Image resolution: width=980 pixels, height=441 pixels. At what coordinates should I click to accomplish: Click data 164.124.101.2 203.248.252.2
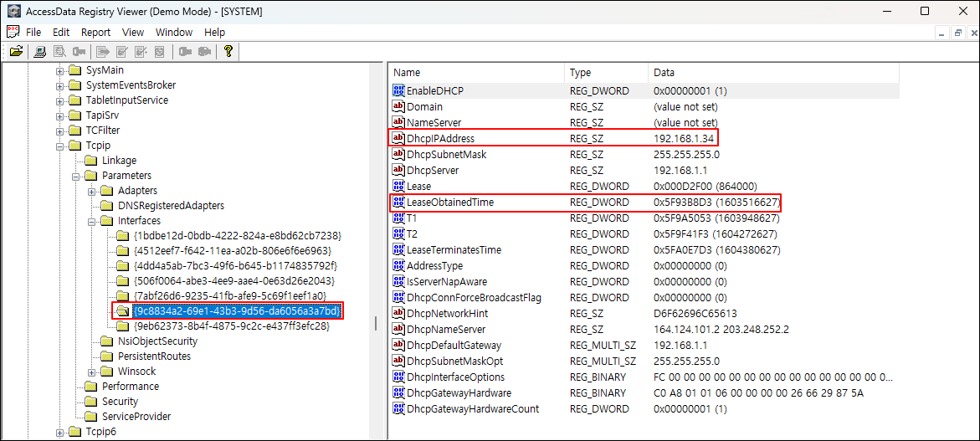pos(721,329)
